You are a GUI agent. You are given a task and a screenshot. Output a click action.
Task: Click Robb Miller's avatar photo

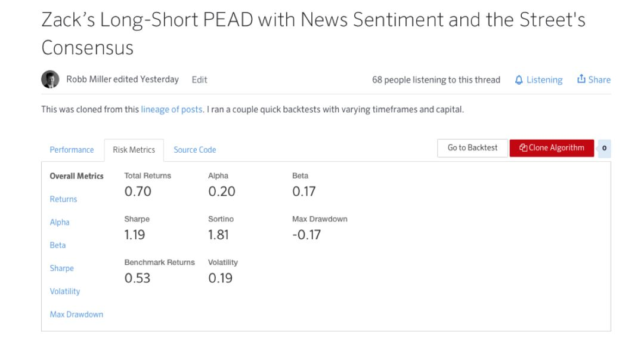50,79
